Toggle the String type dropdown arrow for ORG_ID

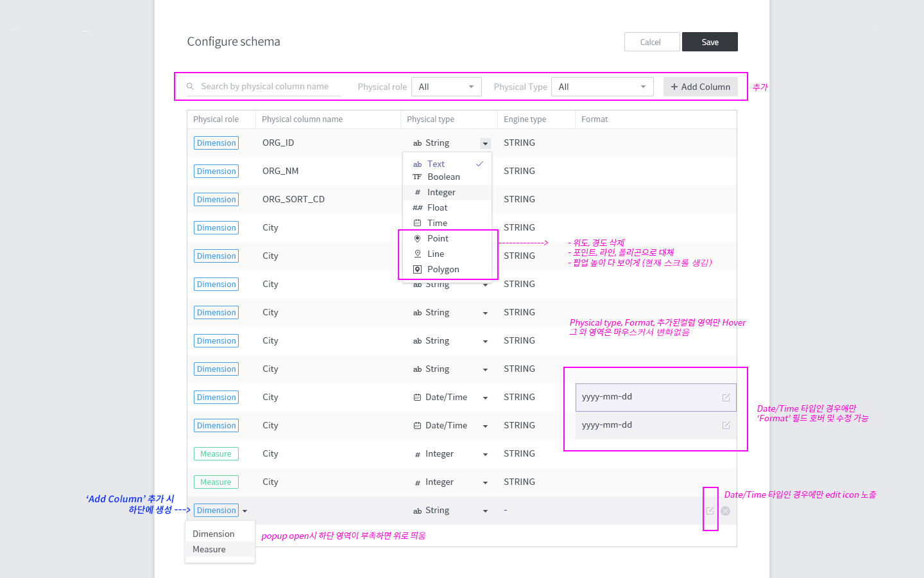pos(485,143)
